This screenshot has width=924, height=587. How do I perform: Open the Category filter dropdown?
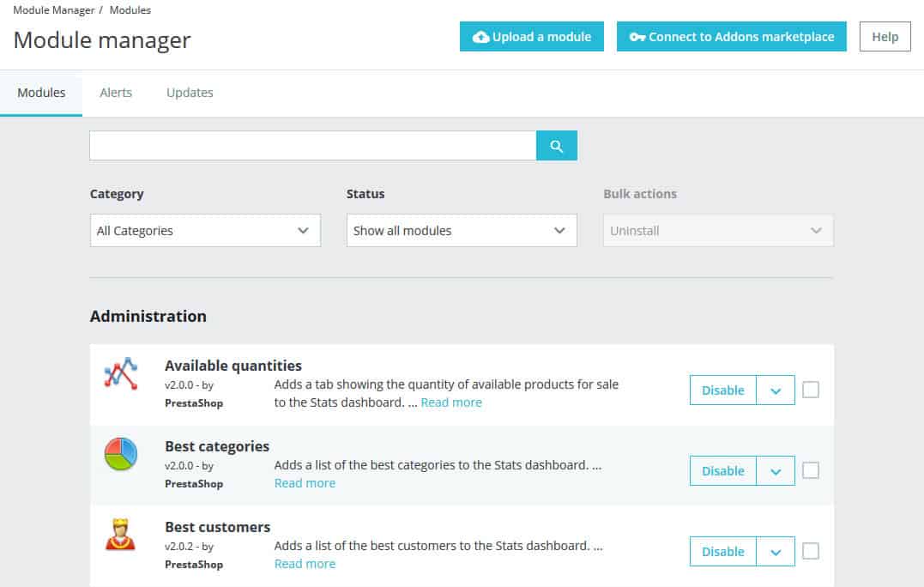(204, 230)
